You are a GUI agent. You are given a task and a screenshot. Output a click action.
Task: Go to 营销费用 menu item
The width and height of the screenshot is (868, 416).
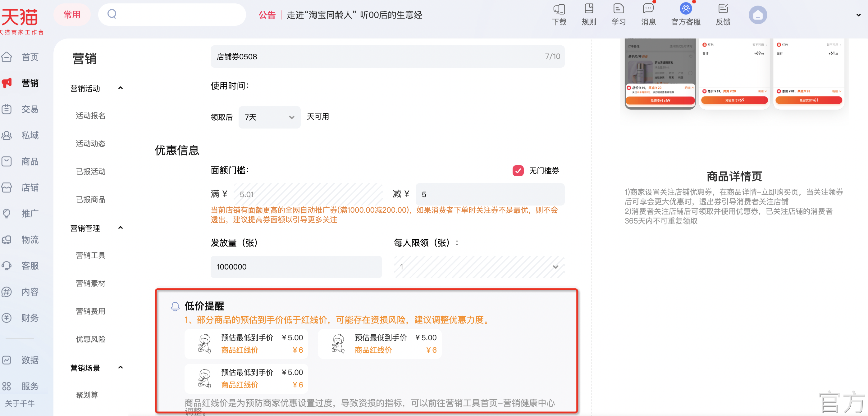(91, 311)
